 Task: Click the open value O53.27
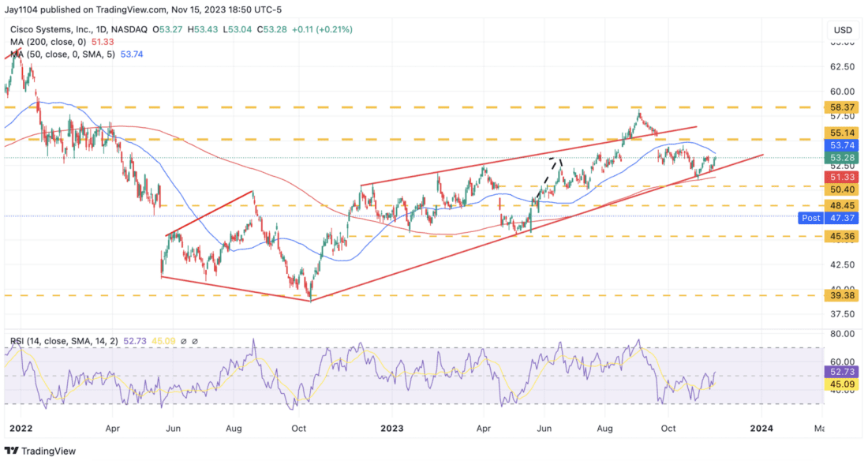(x=168, y=29)
